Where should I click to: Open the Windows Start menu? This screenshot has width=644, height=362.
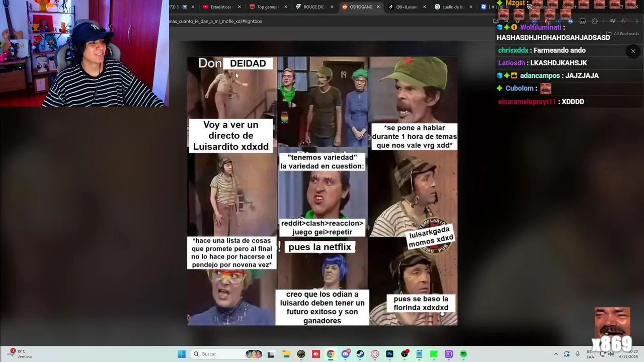(182, 354)
